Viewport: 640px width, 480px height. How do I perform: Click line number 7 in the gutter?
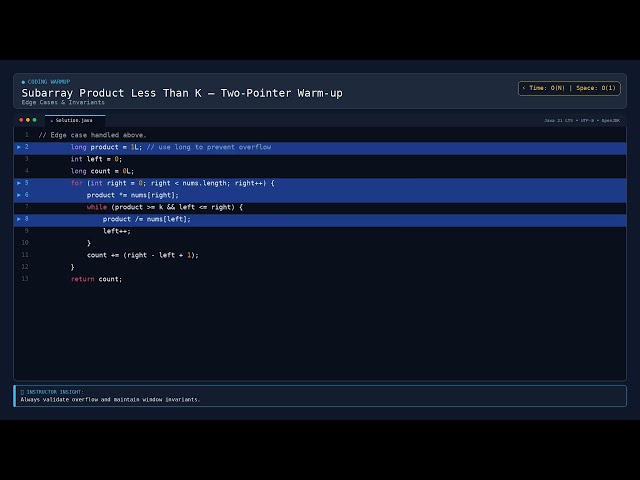[27, 207]
